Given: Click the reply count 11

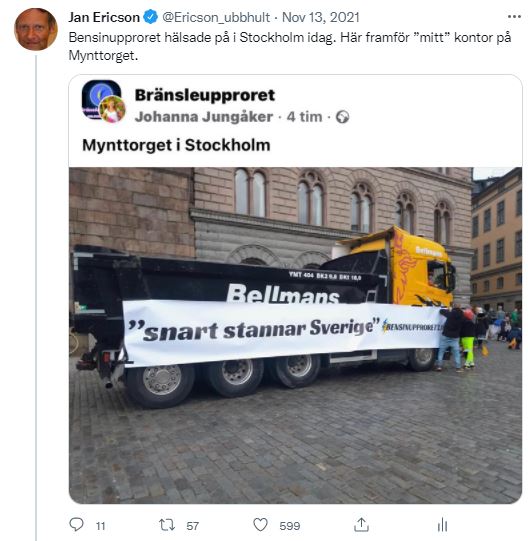Looking at the screenshot, I should [x=100, y=526].
